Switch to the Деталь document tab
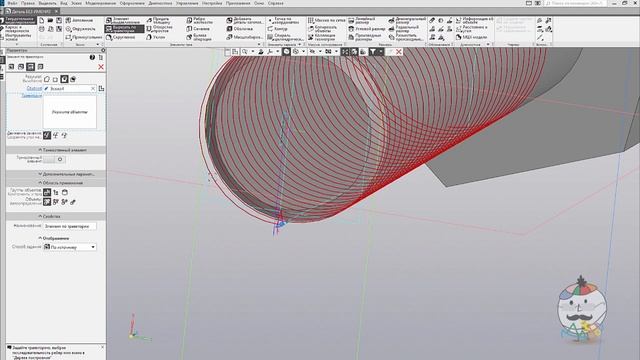Viewport: 640px width, 360px height. click(31, 11)
